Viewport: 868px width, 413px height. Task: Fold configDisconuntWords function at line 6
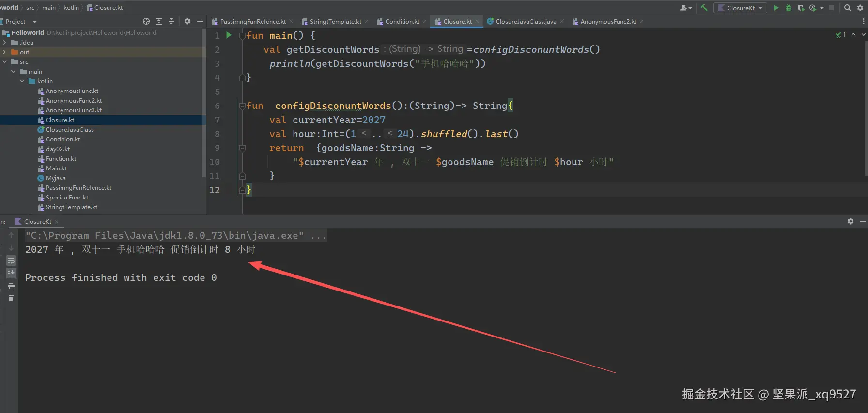242,106
